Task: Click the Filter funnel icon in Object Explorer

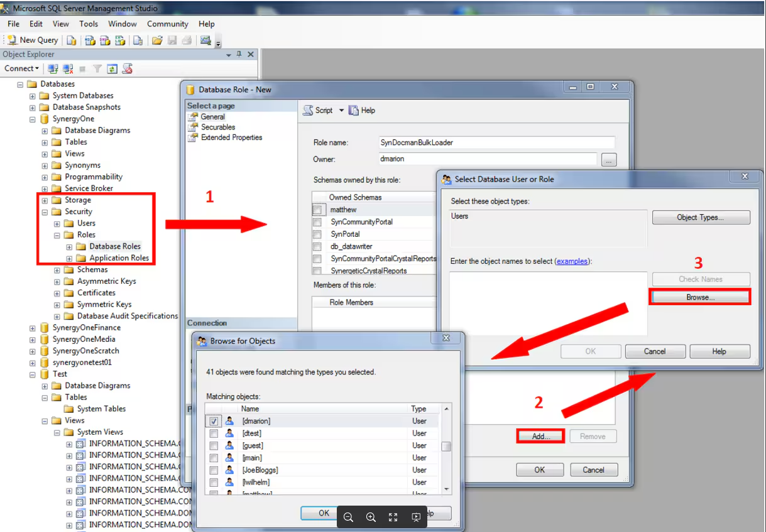Action: tap(97, 68)
